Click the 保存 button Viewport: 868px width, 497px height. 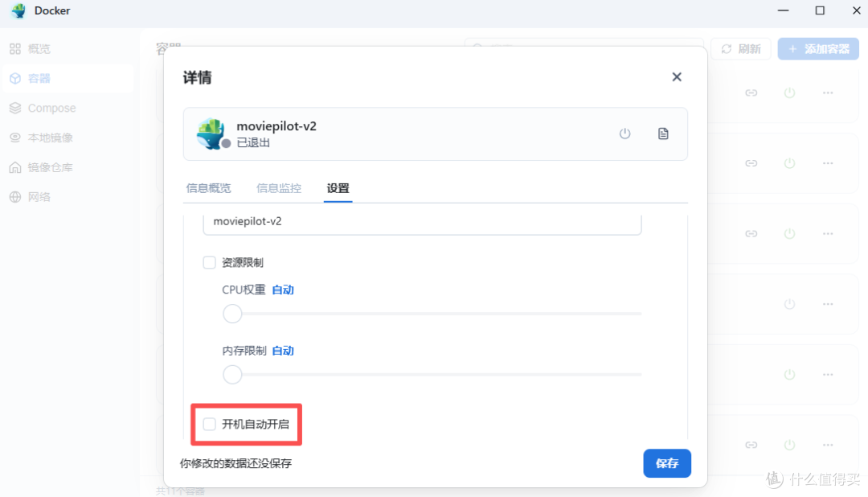(x=667, y=463)
